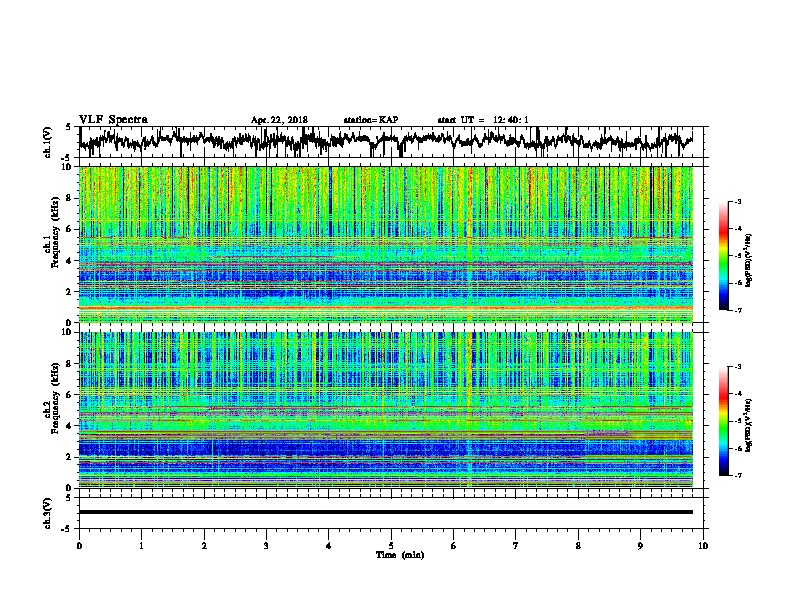Click the "2" frequency tick of ch.2 spectrogram
This screenshot has width=792, height=612.
pyautogui.click(x=69, y=456)
